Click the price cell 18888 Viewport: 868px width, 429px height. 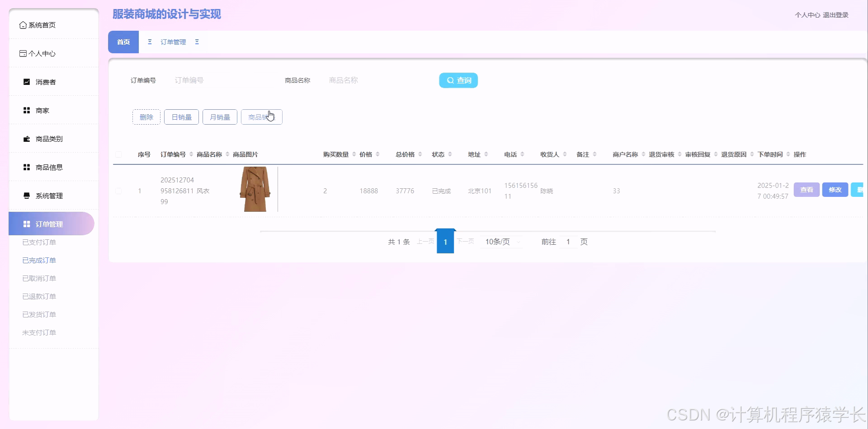368,191
